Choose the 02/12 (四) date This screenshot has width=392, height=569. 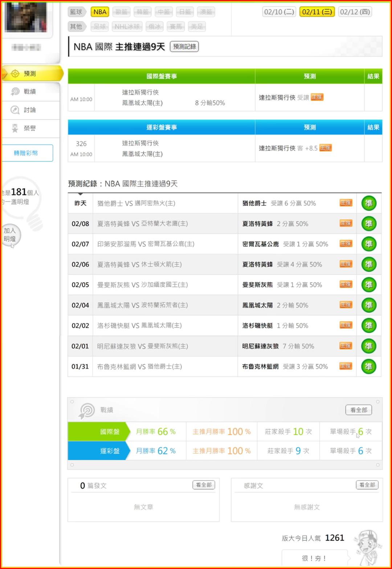pyautogui.click(x=355, y=12)
